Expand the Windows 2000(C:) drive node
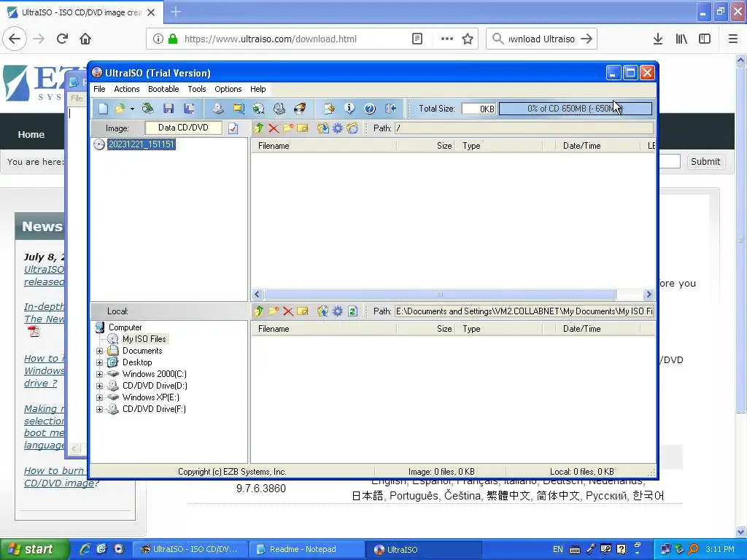The image size is (747, 560). coord(99,374)
